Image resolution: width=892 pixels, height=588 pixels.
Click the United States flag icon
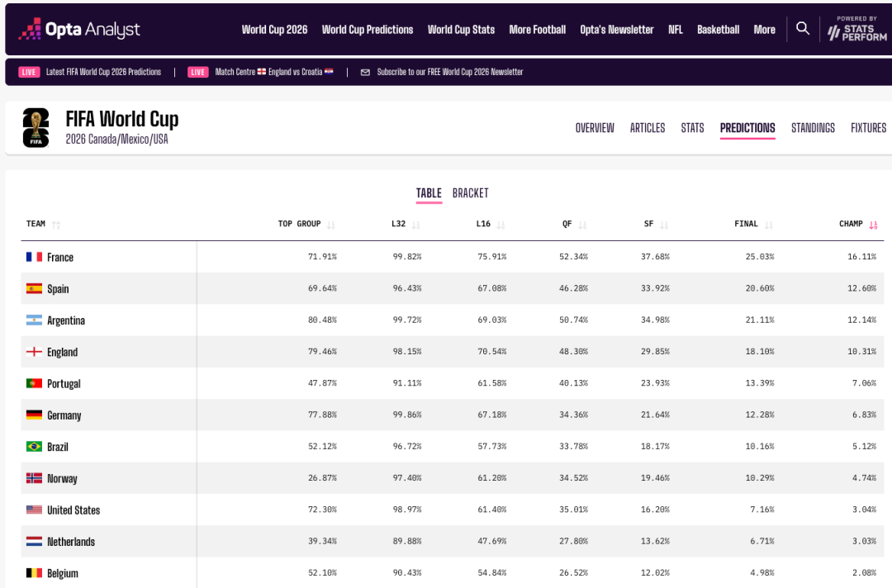click(34, 510)
